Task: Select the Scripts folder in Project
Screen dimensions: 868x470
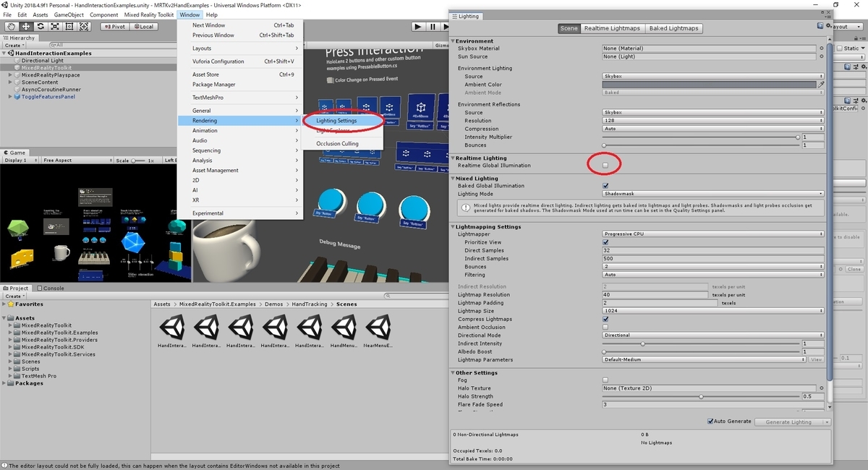Action: click(30, 369)
